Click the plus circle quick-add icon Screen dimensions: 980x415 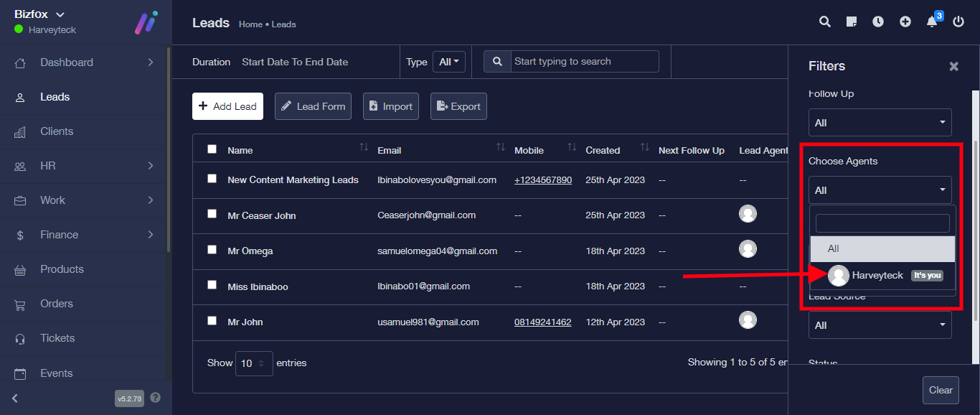point(905,22)
